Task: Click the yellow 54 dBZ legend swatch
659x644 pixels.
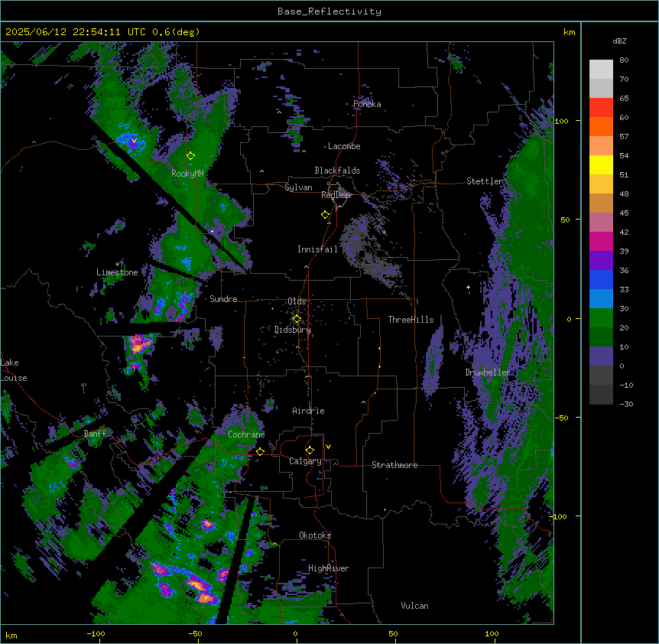Action: (601, 164)
